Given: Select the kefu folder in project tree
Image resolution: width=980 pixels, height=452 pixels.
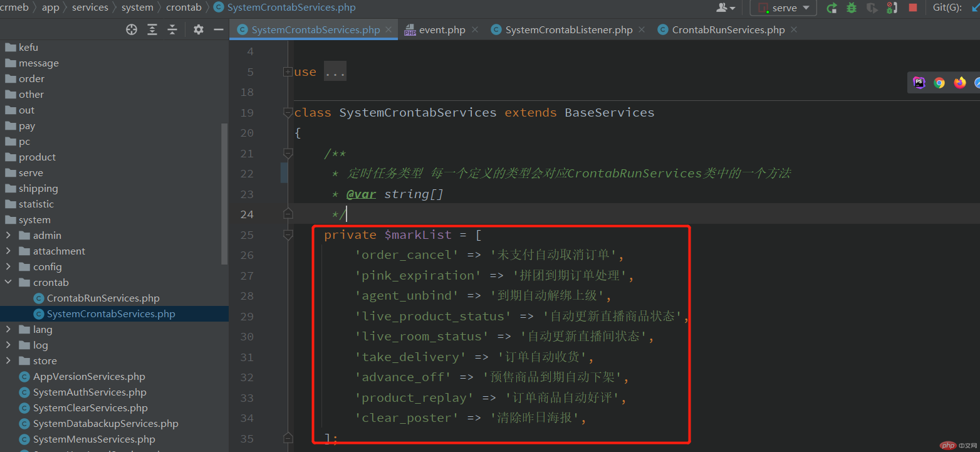Looking at the screenshot, I should tap(28, 48).
